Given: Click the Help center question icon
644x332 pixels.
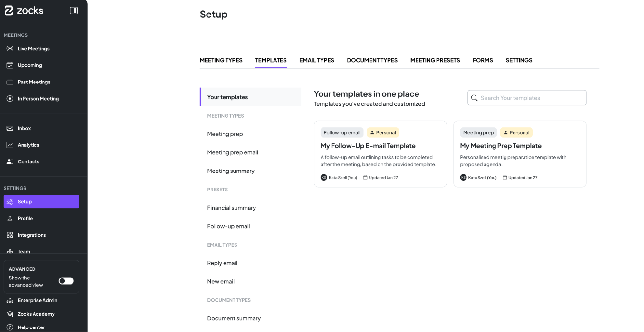Looking at the screenshot, I should click(10, 327).
